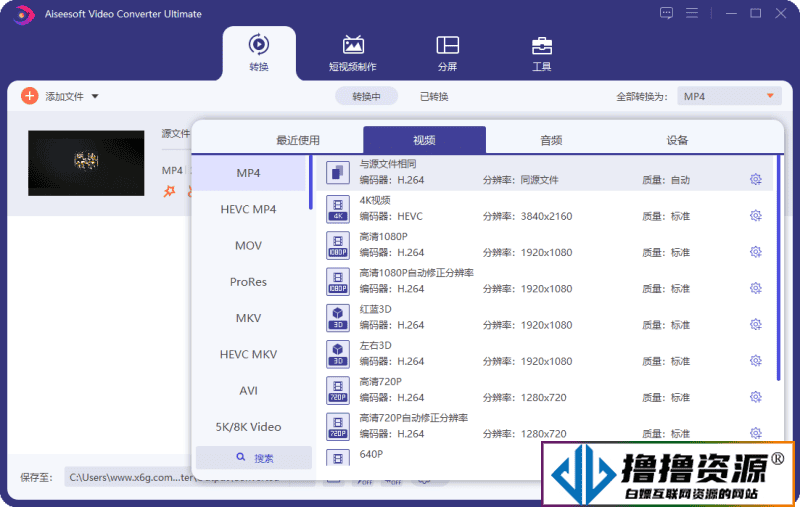Select the 4K视频 preset title
This screenshot has width=800, height=507.
(375, 200)
